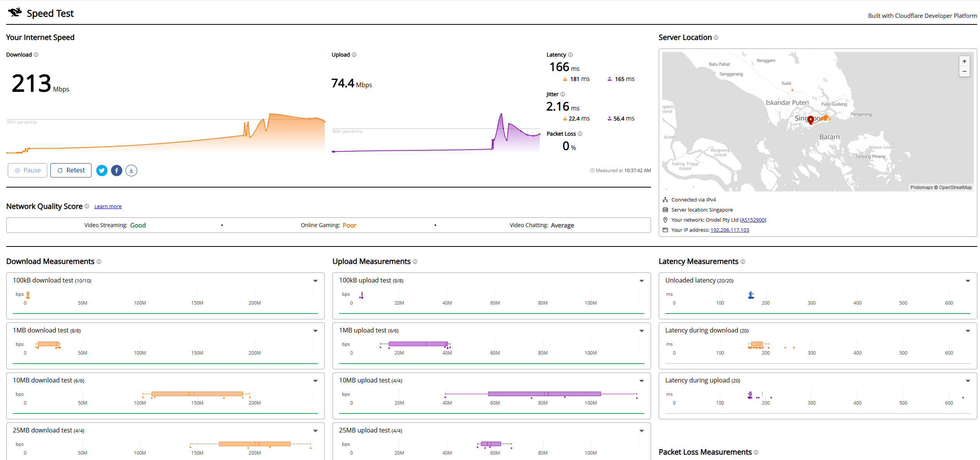Expand the 100kB upload test panel
Screen dimensions: 980x460
pyautogui.click(x=642, y=281)
